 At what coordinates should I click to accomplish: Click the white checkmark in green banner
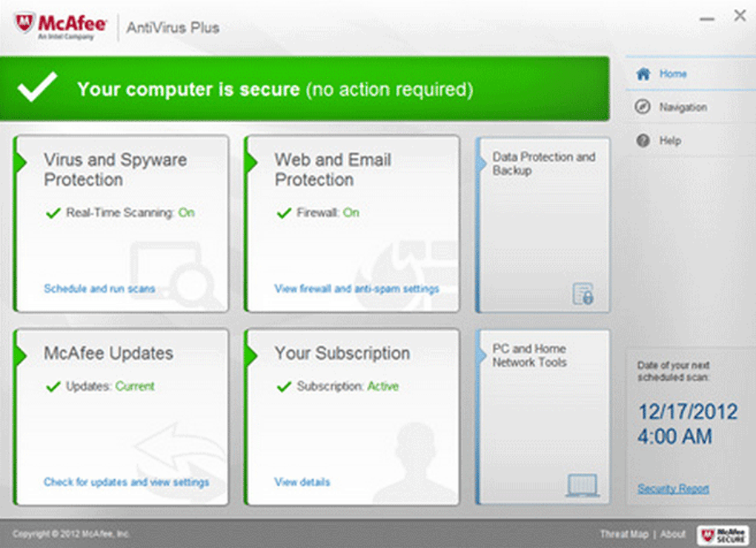[x=37, y=88]
